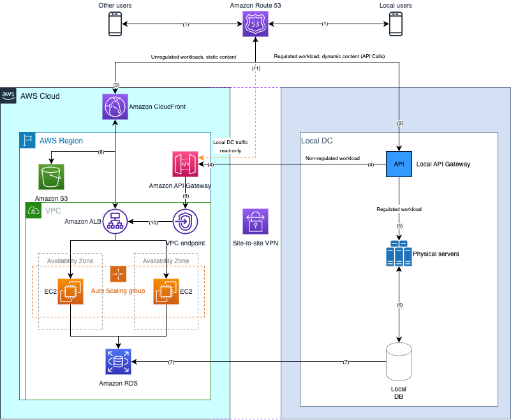Select the gray 'VPC' title text
This screenshot has height=420, width=511.
pyautogui.click(x=53, y=211)
